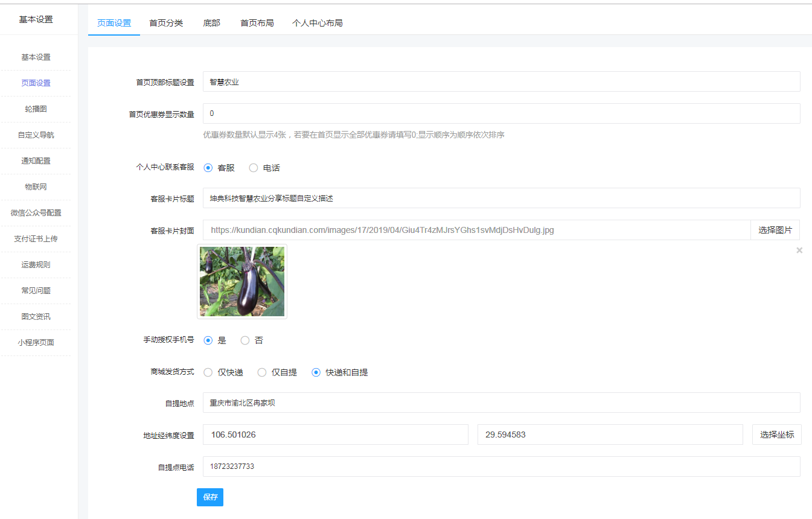Open 物联网 in sidebar

[x=36, y=187]
